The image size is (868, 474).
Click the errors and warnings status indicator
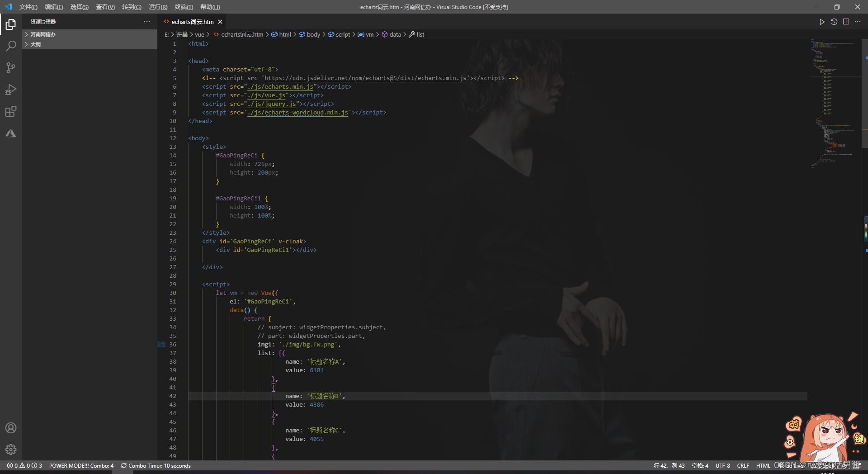(24, 465)
